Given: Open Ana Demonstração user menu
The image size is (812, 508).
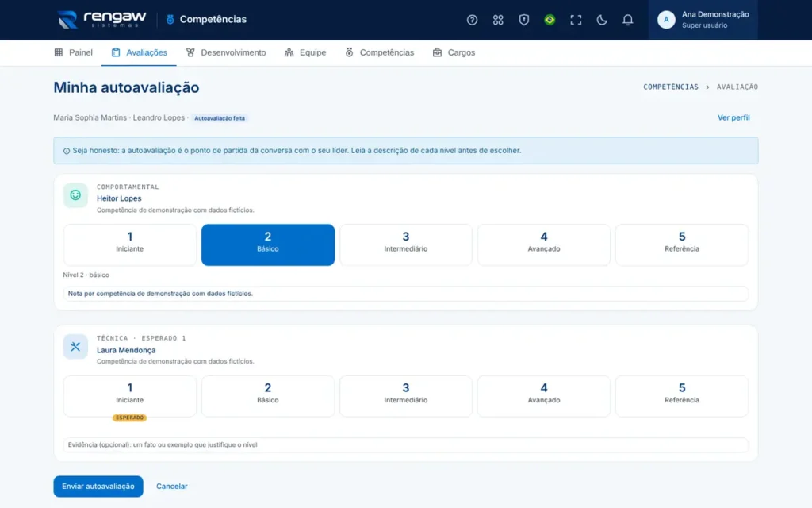Looking at the screenshot, I should [x=703, y=20].
